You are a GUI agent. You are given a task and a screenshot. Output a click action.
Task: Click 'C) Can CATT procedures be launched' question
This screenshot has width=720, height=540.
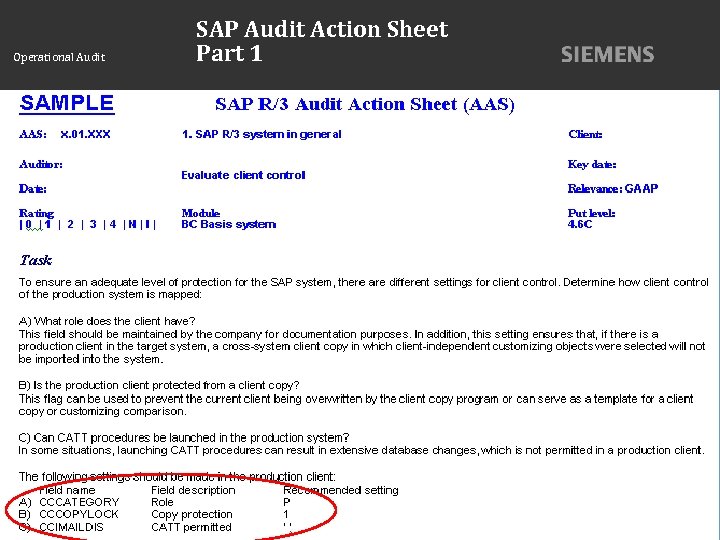(184, 438)
